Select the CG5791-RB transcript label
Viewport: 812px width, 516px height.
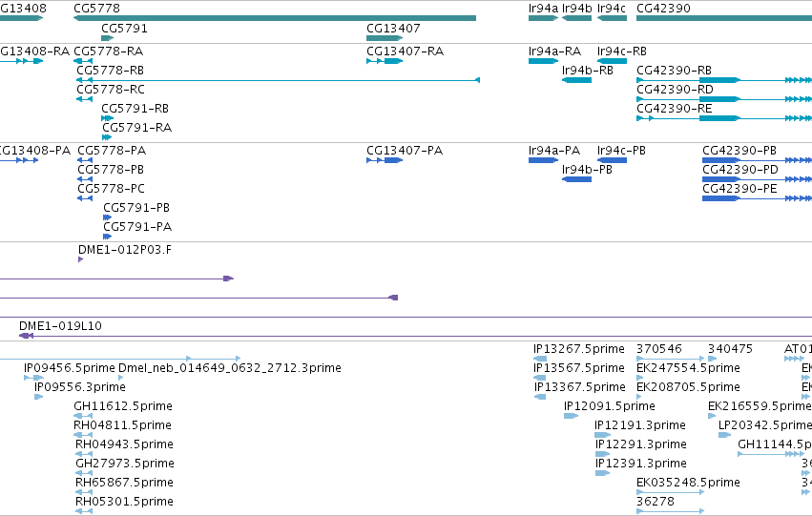pyautogui.click(x=135, y=109)
